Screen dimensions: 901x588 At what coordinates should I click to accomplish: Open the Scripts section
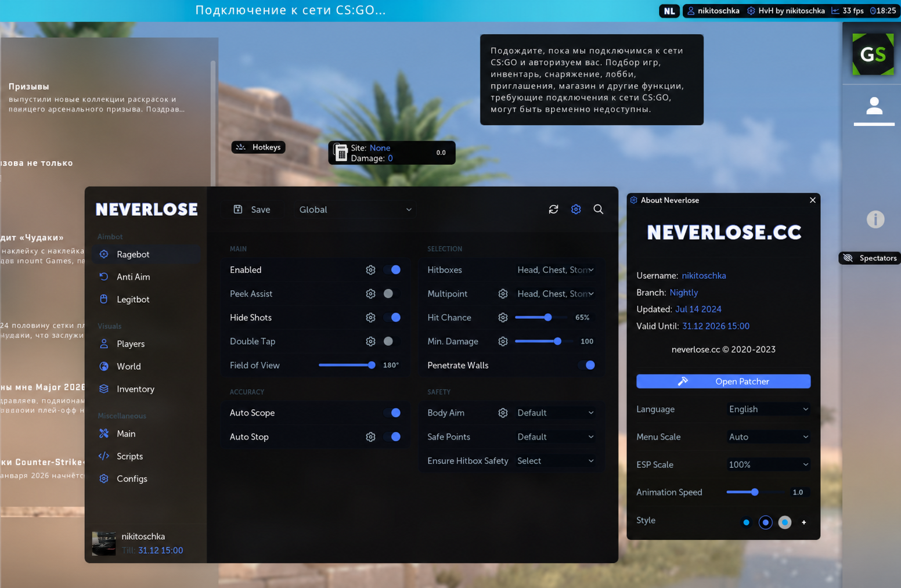point(146,456)
